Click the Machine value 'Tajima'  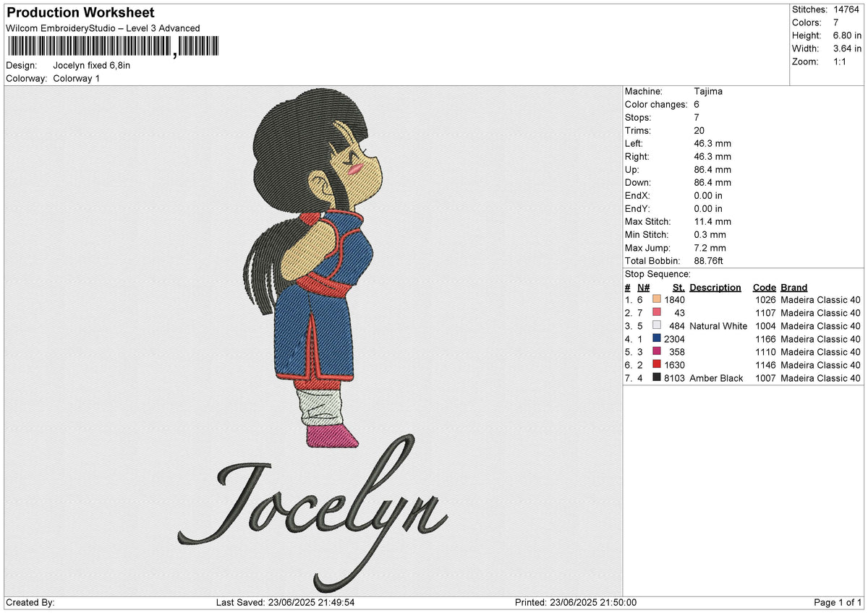pos(708,91)
